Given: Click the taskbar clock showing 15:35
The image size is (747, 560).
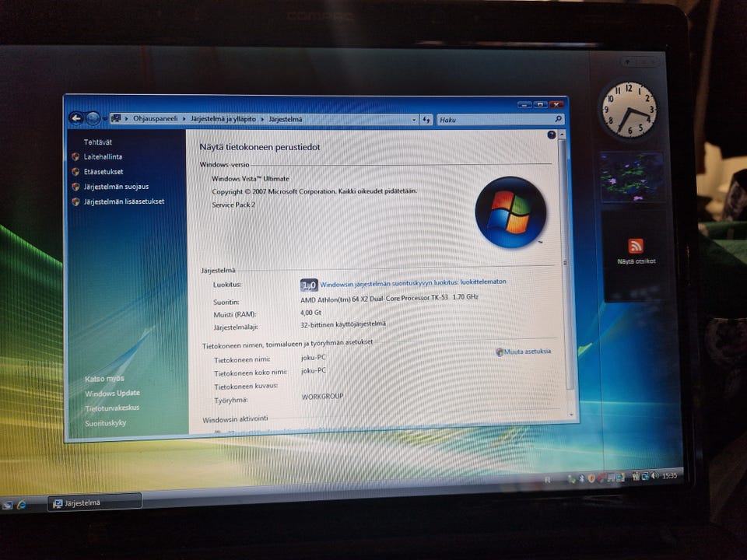Looking at the screenshot, I should [669, 475].
